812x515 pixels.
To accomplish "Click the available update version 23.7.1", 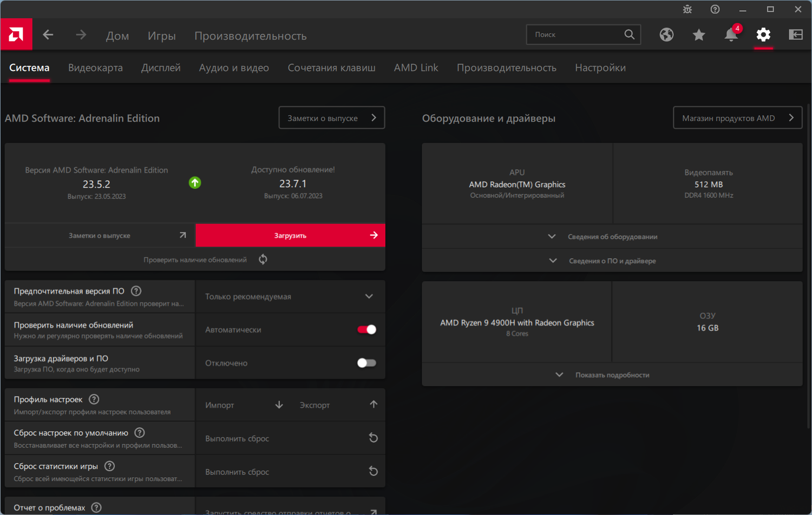I will (x=293, y=184).
